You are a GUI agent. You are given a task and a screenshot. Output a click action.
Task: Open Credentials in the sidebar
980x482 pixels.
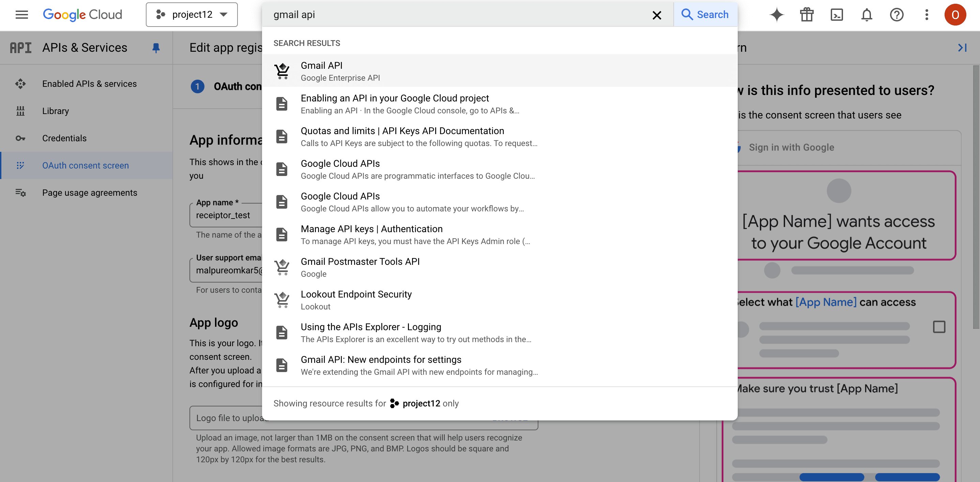(64, 138)
